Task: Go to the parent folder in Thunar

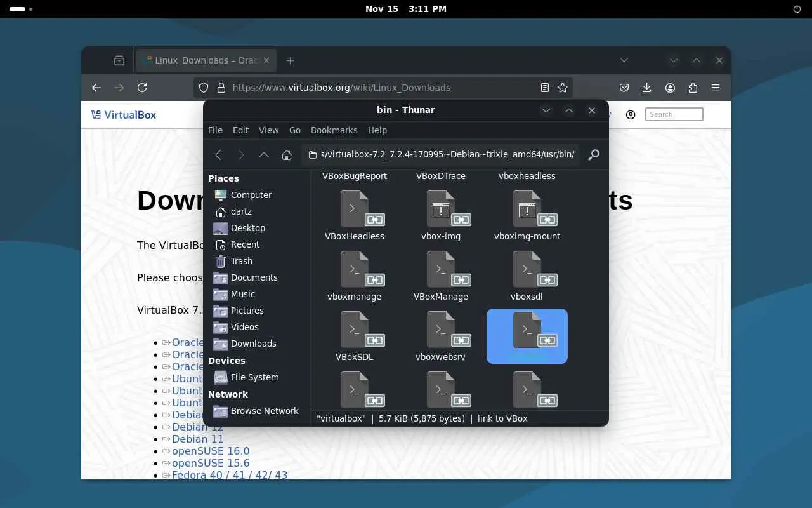Action: tap(264, 155)
